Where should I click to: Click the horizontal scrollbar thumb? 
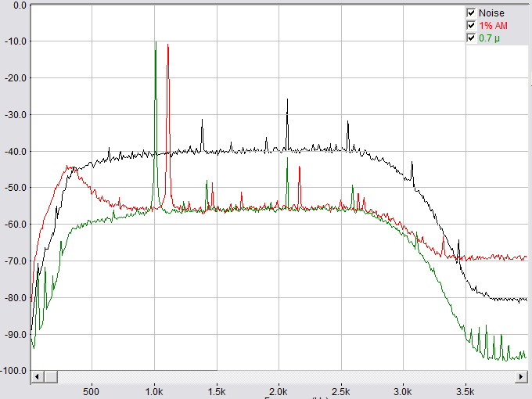tap(131, 377)
